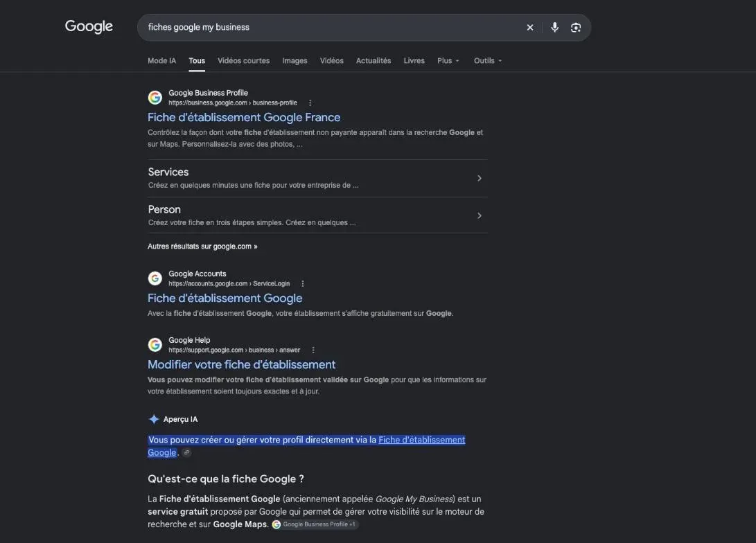Click the Google Help site name
The image size is (756, 543).
(189, 340)
